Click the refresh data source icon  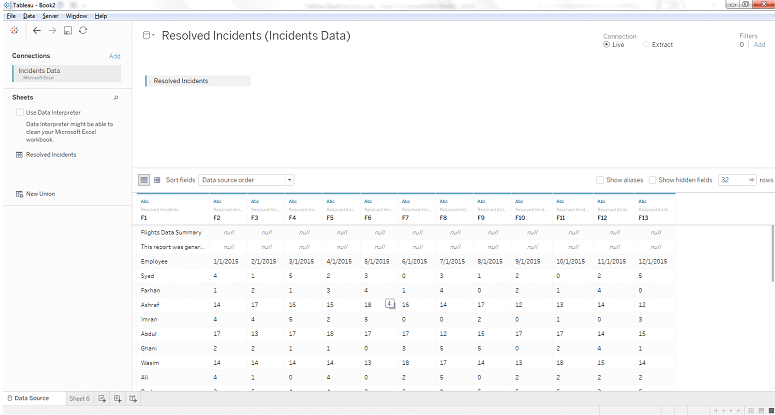click(x=83, y=32)
